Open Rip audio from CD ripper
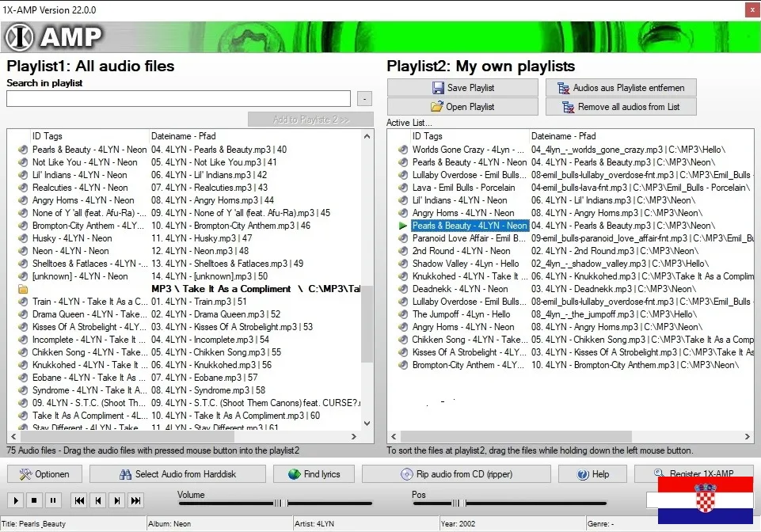The width and height of the screenshot is (761, 532). pos(456,474)
